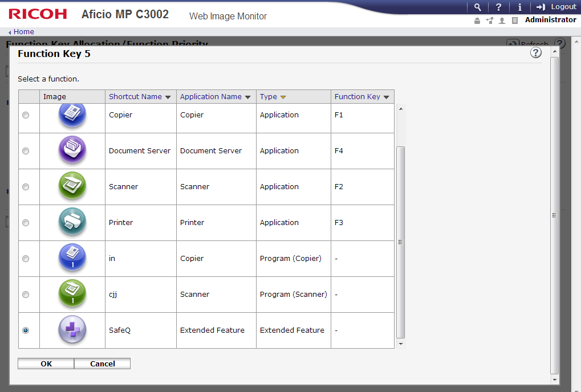
Task: Click the purple SafeQ extended feature icon
Action: 72,330
